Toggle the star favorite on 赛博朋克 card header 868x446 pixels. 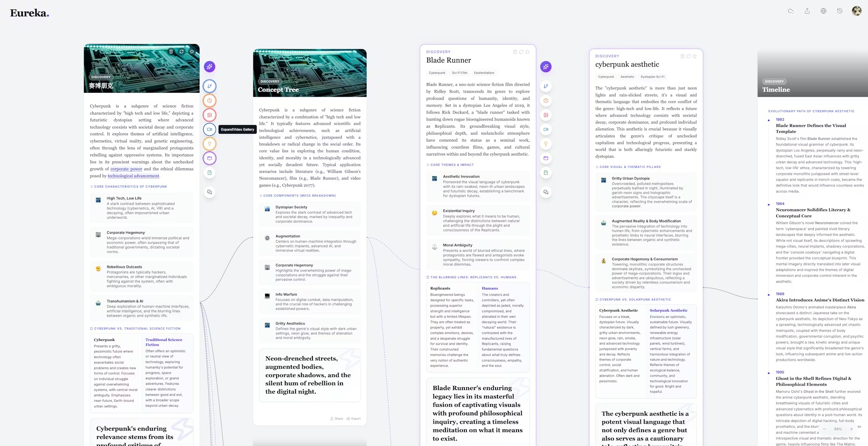click(192, 52)
